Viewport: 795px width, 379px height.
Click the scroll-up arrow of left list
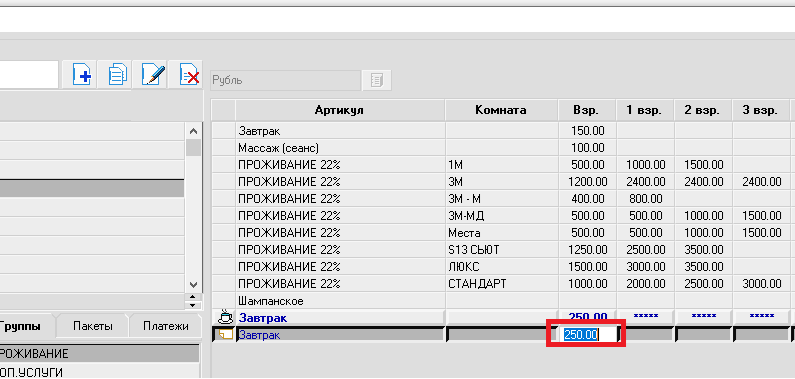(193, 131)
